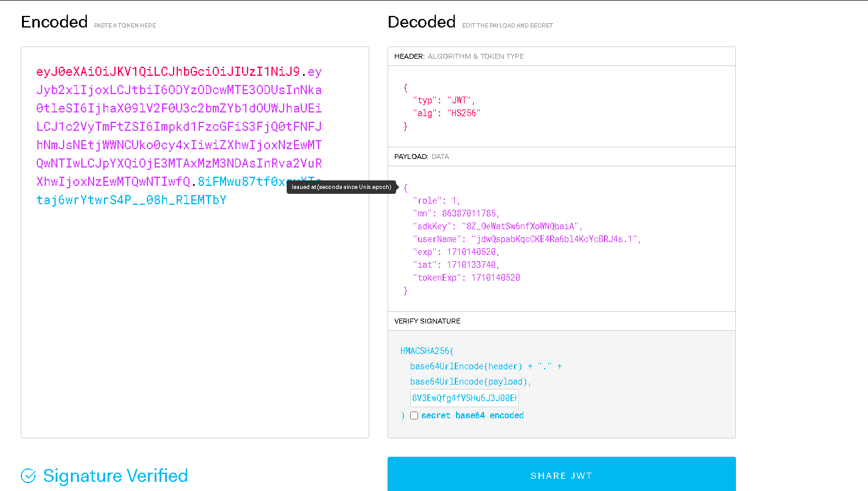Screen dimensions: 868x491
Task: Click the purple payload segment of the encoded token
Action: (179, 127)
